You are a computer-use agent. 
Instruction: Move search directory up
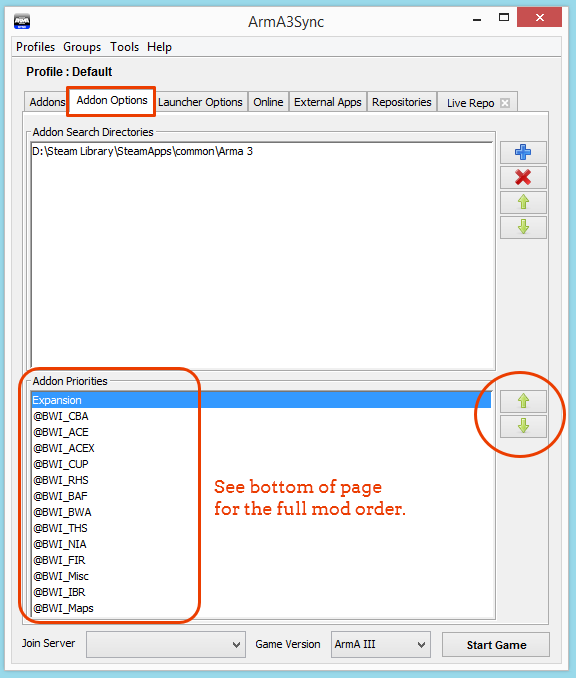tap(523, 202)
